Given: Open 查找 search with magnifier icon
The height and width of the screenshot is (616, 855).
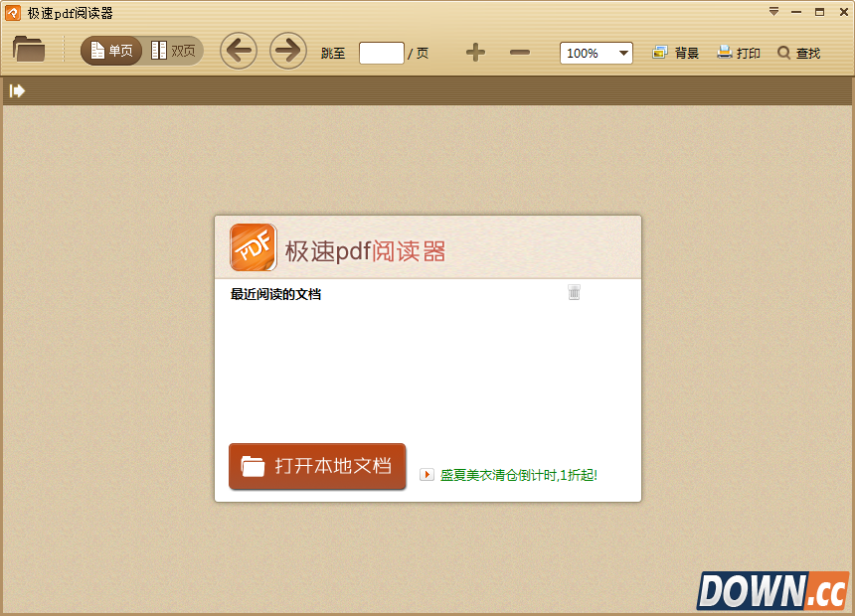Looking at the screenshot, I should tap(797, 53).
